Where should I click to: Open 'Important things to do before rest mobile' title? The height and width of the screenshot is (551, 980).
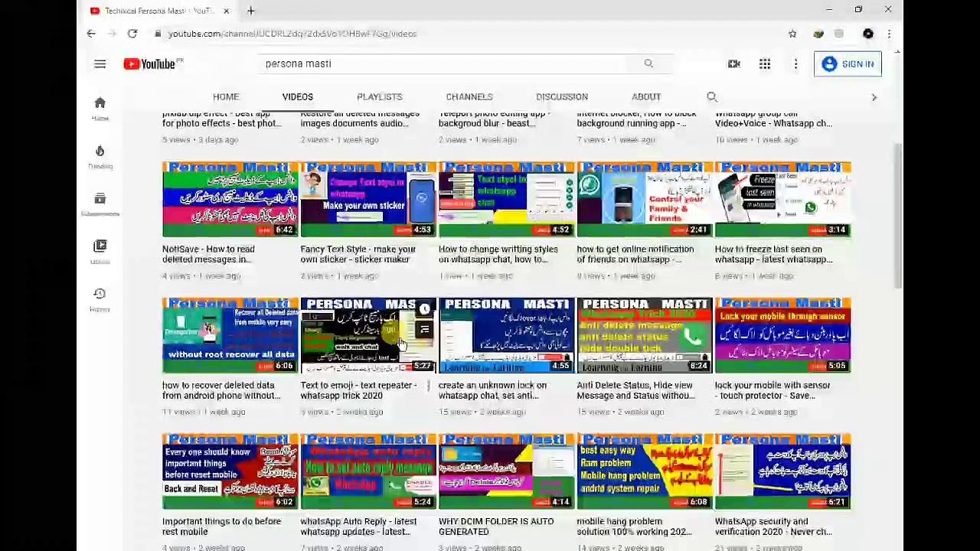(221, 527)
